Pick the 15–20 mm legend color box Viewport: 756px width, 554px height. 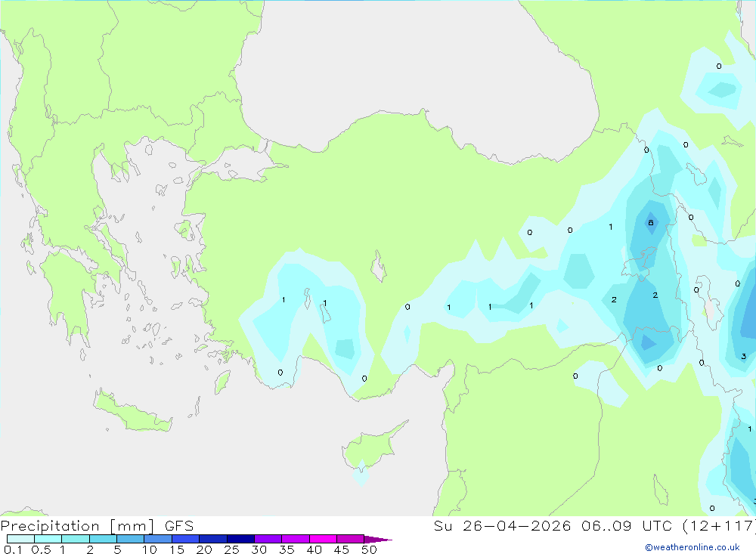(186, 539)
